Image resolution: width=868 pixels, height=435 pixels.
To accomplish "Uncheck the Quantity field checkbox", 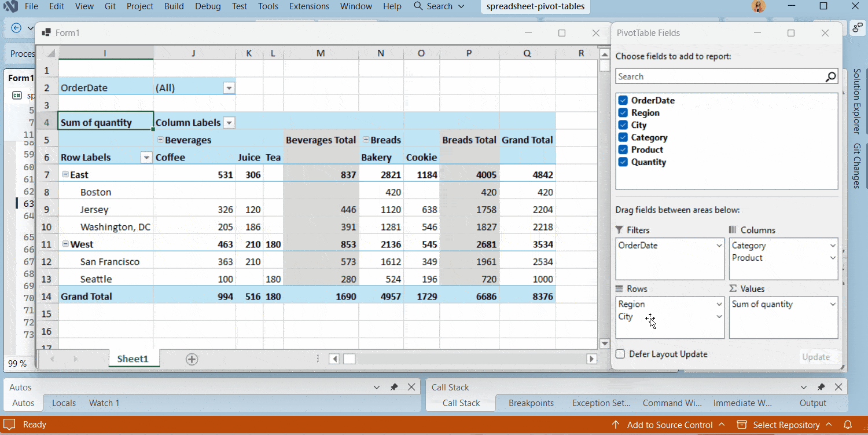I will (x=623, y=162).
